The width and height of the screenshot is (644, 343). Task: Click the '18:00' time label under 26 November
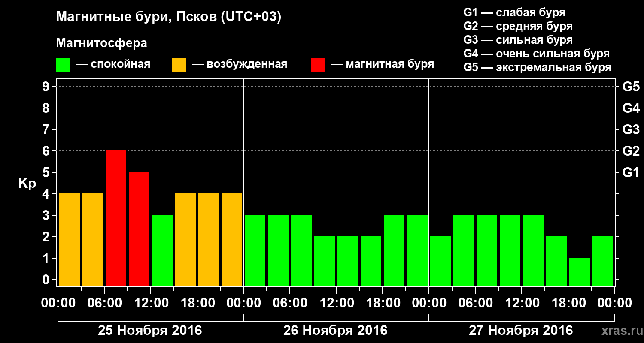[x=383, y=303]
